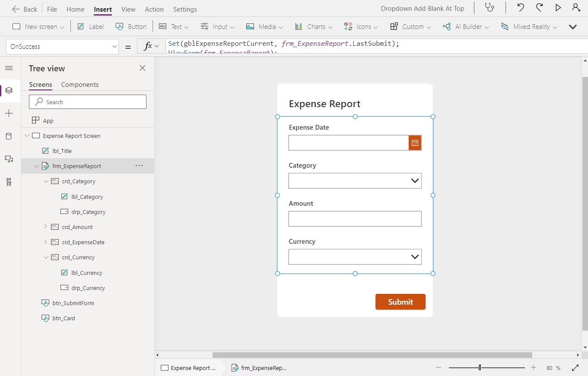This screenshot has width=588, height=376.
Task: Click the Tree view search box
Action: (x=87, y=102)
